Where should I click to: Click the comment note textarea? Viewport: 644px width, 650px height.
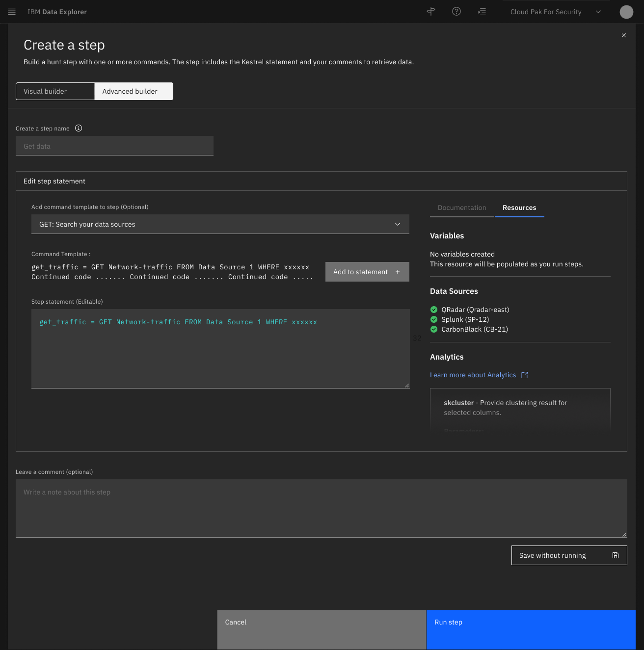[322, 508]
